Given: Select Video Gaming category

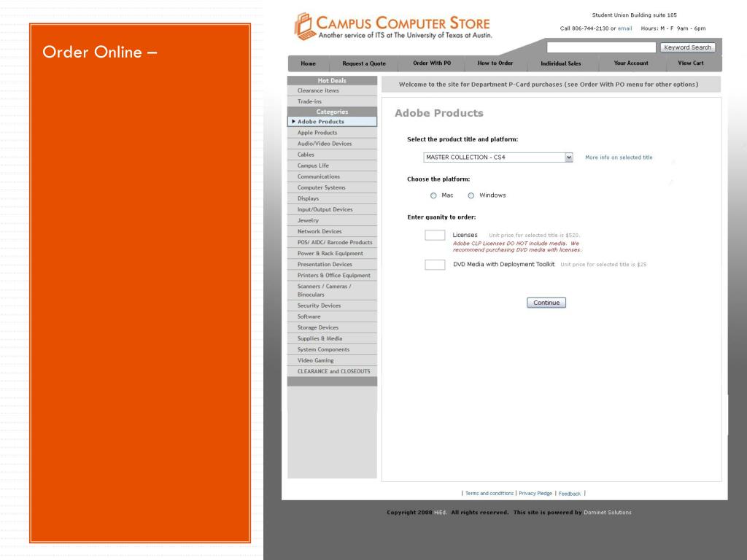Looking at the screenshot, I should [x=332, y=360].
